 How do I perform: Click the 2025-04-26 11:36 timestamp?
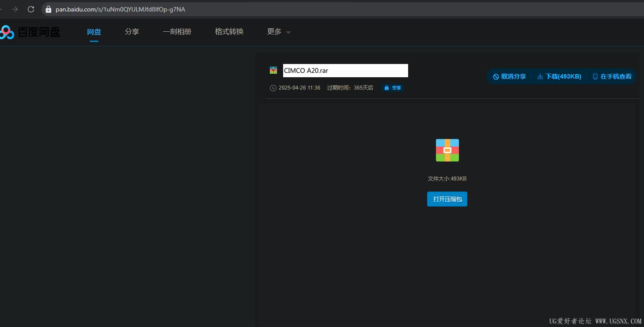click(299, 88)
